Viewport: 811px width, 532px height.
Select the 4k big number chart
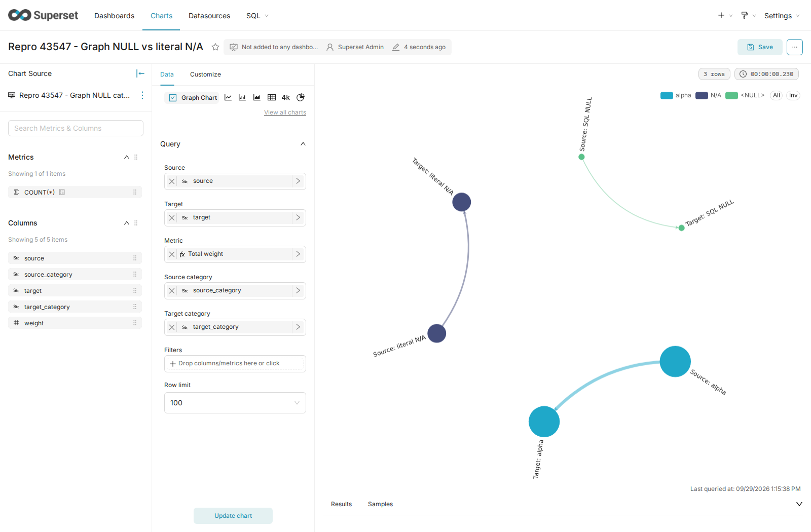286,97
